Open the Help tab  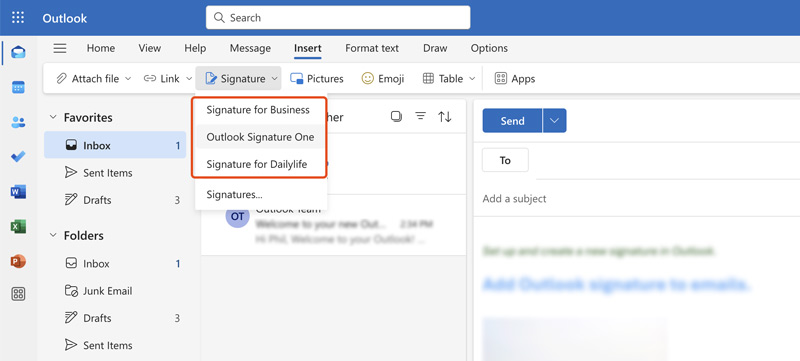195,48
